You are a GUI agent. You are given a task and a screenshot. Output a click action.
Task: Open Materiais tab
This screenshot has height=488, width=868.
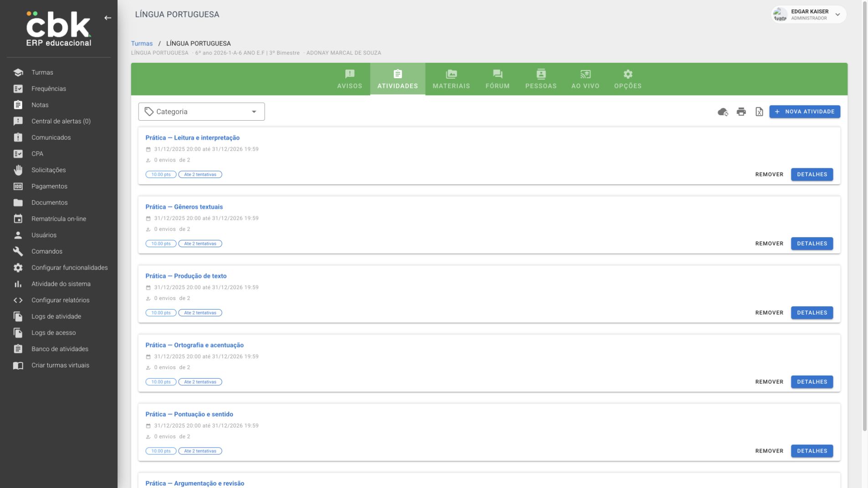pos(451,79)
